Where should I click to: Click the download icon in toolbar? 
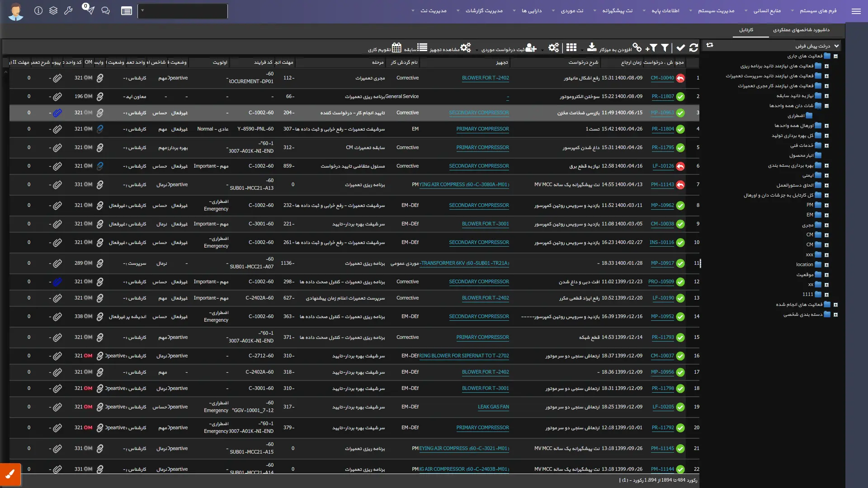(x=592, y=47)
